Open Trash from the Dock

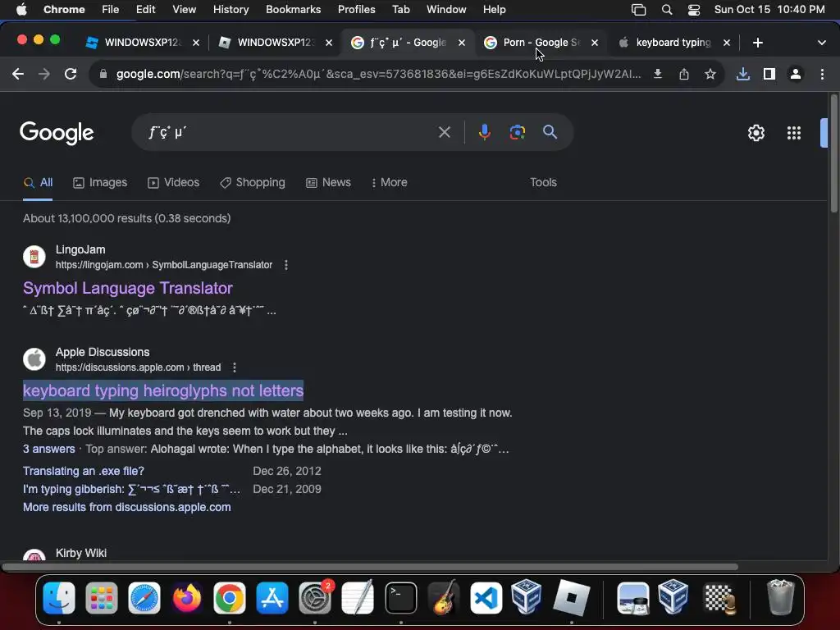click(x=781, y=598)
